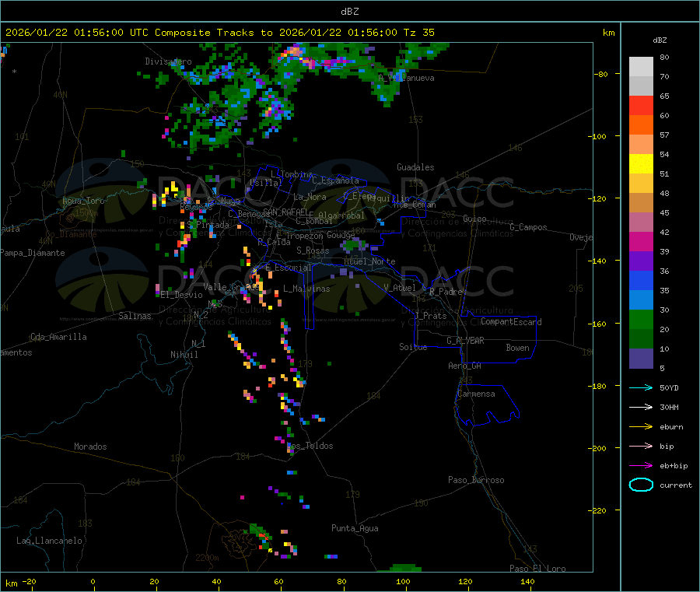Click the Paso_Barroso map label
Viewport: 700px width, 592px height.
click(x=476, y=481)
